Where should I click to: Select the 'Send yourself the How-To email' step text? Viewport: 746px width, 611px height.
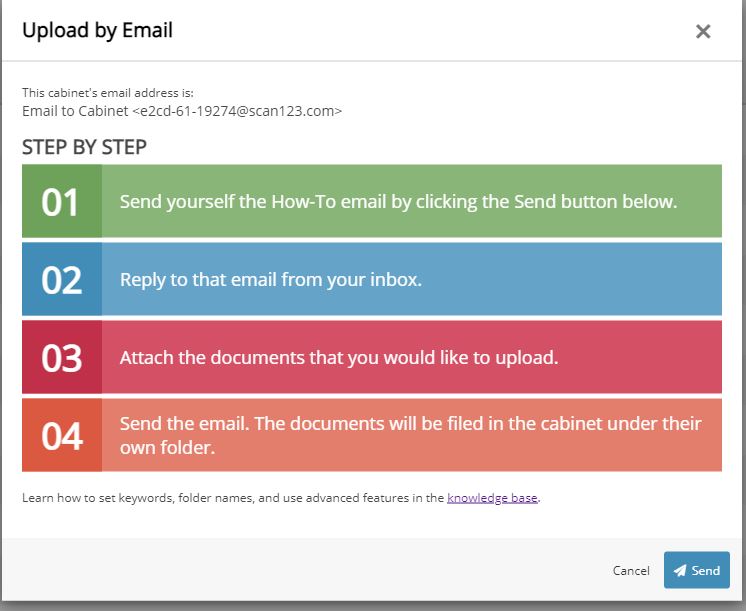tap(398, 201)
